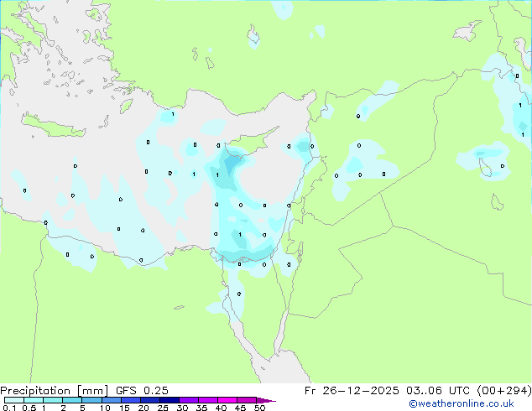This screenshot has height=411, width=532.
Task: Click the legend swatch between 25 and 30
Action: [169, 400]
